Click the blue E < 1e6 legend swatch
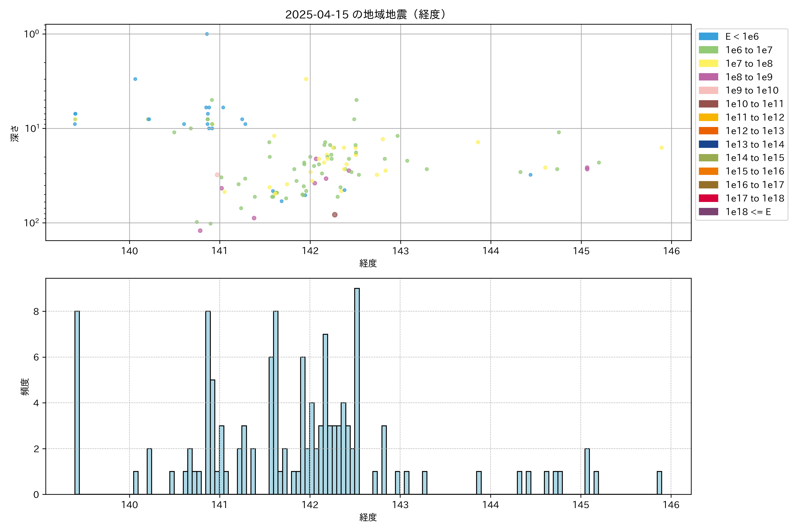798x532 pixels. pyautogui.click(x=708, y=37)
